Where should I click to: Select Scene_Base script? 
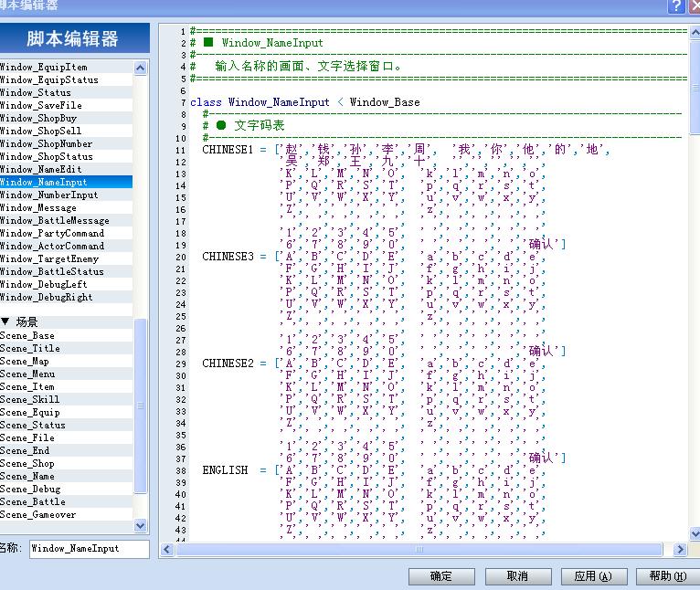point(66,335)
